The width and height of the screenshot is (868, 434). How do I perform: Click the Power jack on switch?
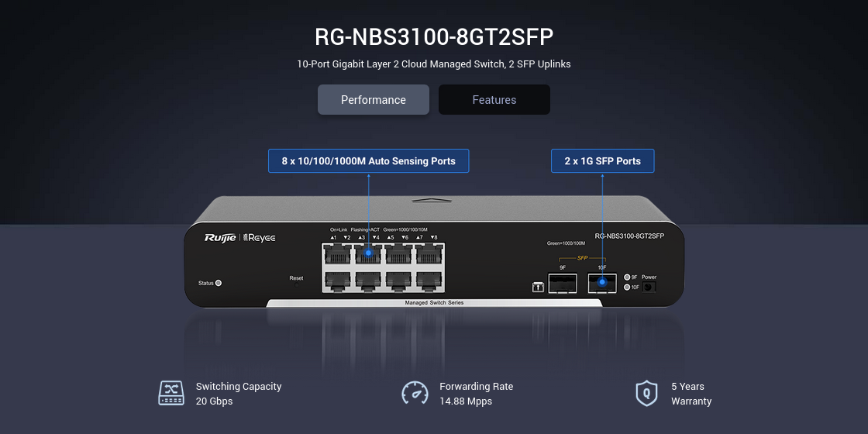pyautogui.click(x=649, y=288)
